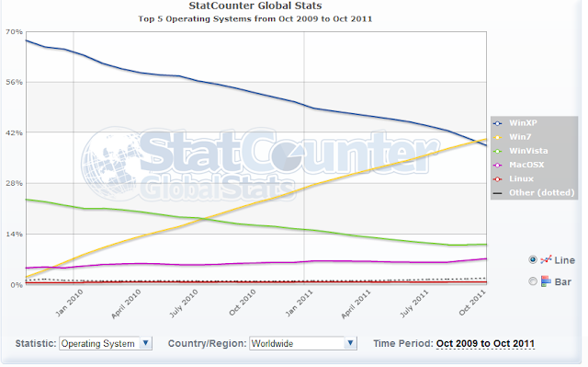Click the WinXP legend label
The height and width of the screenshot is (367, 588).
[x=523, y=123]
